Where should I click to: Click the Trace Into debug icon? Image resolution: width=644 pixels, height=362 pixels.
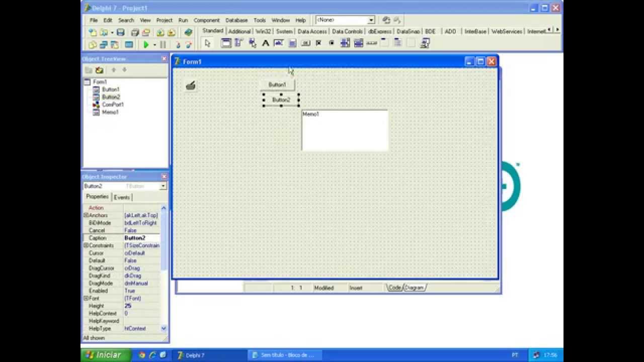(178, 45)
